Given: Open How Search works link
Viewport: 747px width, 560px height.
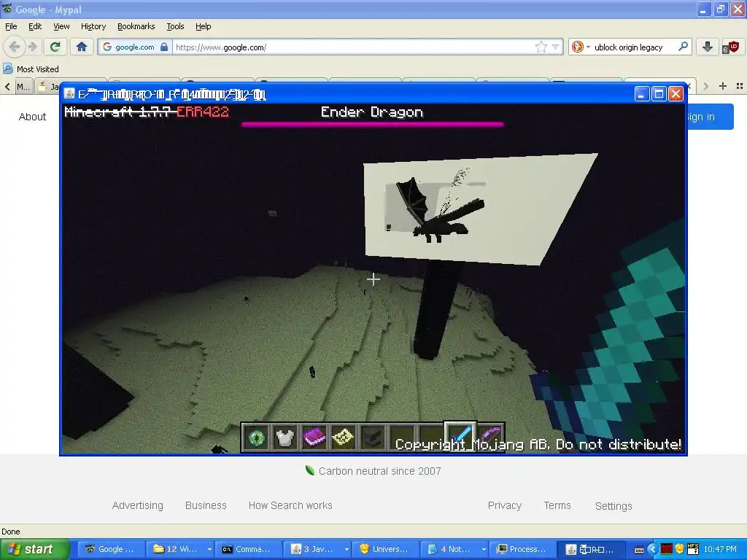Looking at the screenshot, I should pyautogui.click(x=290, y=505).
